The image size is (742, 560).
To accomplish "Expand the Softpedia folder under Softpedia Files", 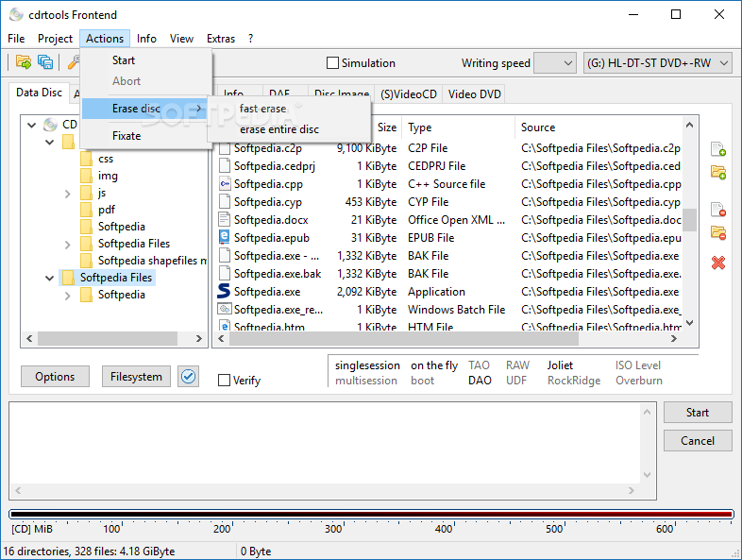I will pyautogui.click(x=68, y=296).
